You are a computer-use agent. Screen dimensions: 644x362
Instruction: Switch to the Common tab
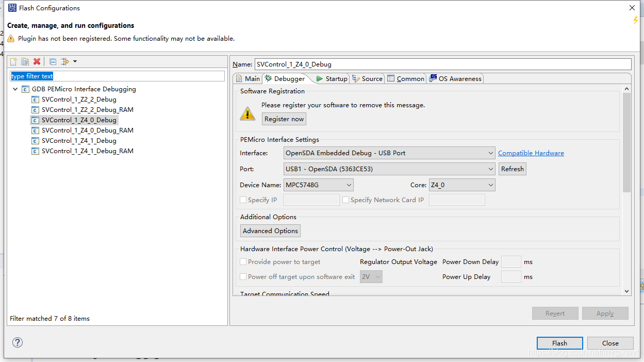(x=406, y=78)
